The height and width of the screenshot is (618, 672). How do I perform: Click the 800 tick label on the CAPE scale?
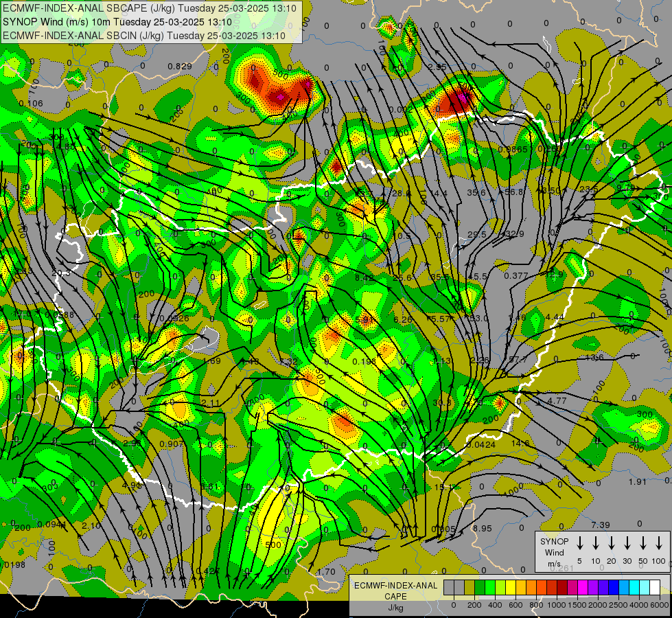click(x=536, y=605)
